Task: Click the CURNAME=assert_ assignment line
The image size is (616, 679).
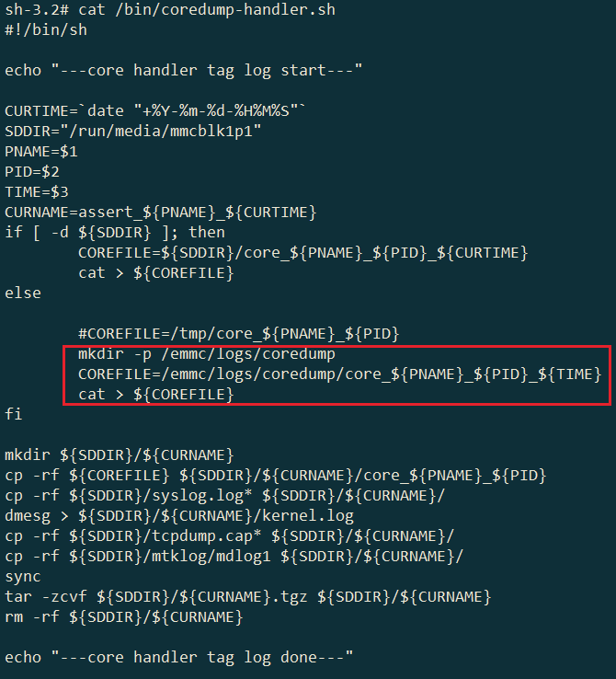Action: point(161,213)
